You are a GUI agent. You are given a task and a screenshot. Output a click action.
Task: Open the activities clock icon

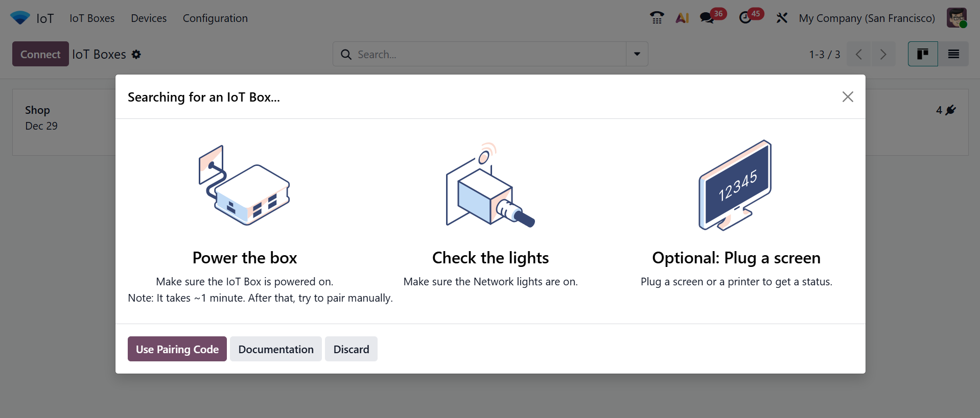[x=745, y=18]
